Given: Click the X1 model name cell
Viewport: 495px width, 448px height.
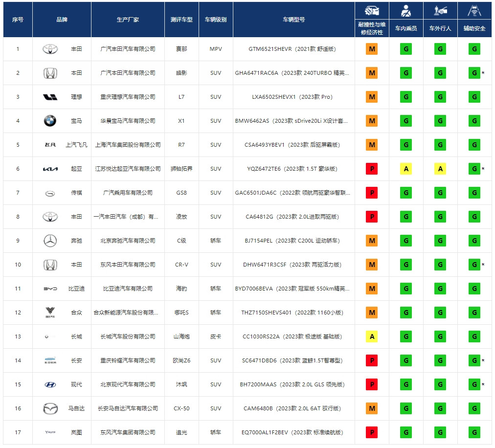Looking at the screenshot, I should pos(181,121).
